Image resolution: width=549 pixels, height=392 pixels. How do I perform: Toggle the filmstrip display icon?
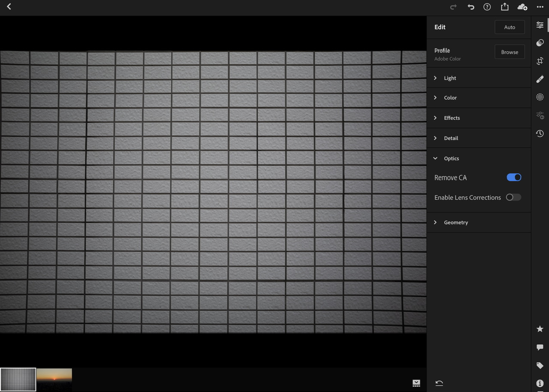click(x=416, y=383)
